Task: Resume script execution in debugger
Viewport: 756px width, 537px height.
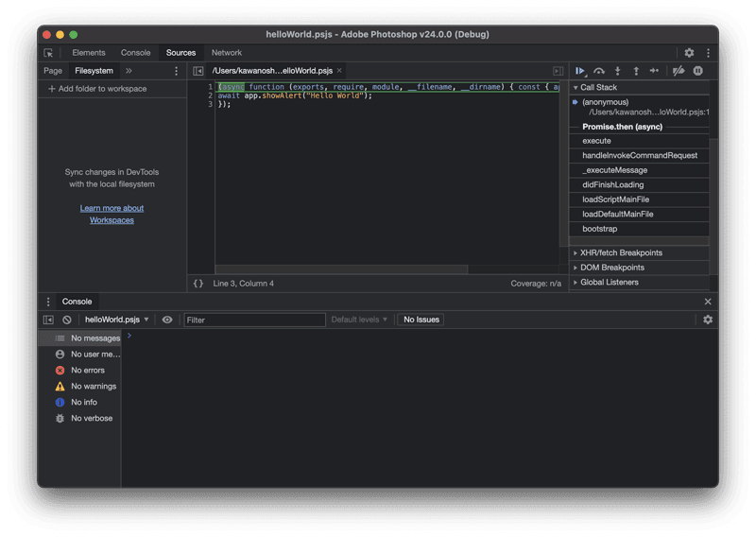Action: 580,71
